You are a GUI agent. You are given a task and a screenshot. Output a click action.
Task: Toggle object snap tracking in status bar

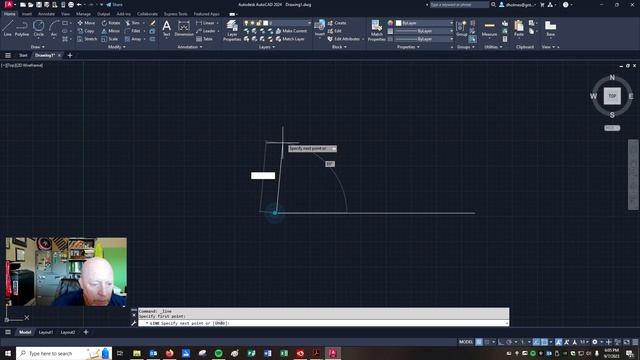click(536, 342)
